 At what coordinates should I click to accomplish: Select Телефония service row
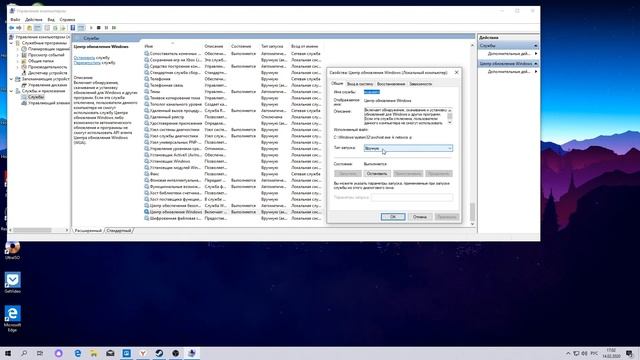click(x=233, y=79)
